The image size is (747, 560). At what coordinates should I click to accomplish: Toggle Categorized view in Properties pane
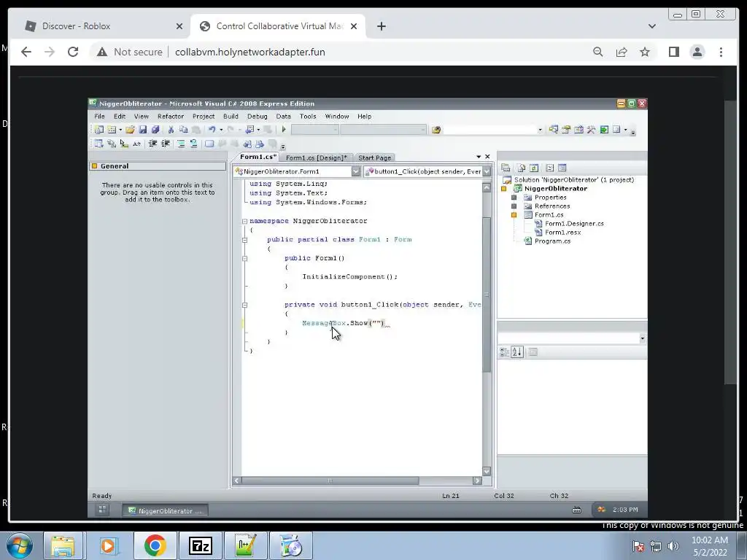pos(504,352)
